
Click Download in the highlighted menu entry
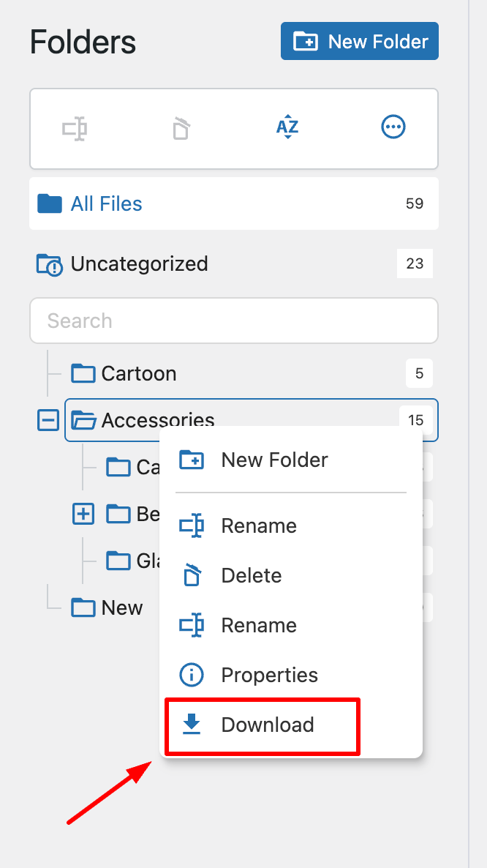[266, 723]
